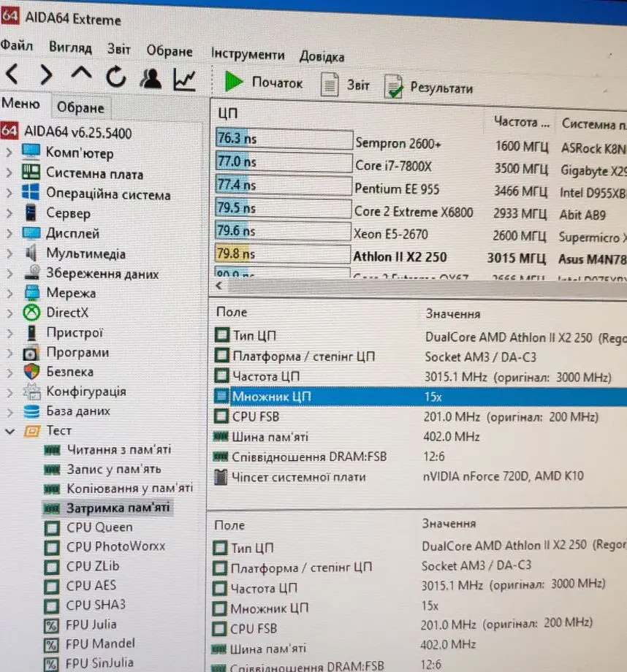The width and height of the screenshot is (627, 672).
Task: Select the Системна плата motherboard icon
Action: 31,172
